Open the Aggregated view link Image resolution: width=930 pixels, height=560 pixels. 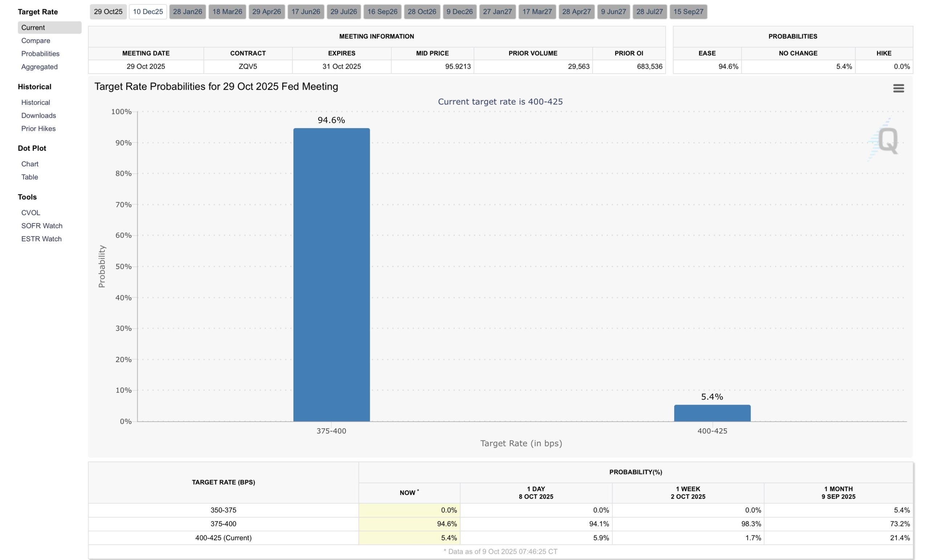click(39, 67)
